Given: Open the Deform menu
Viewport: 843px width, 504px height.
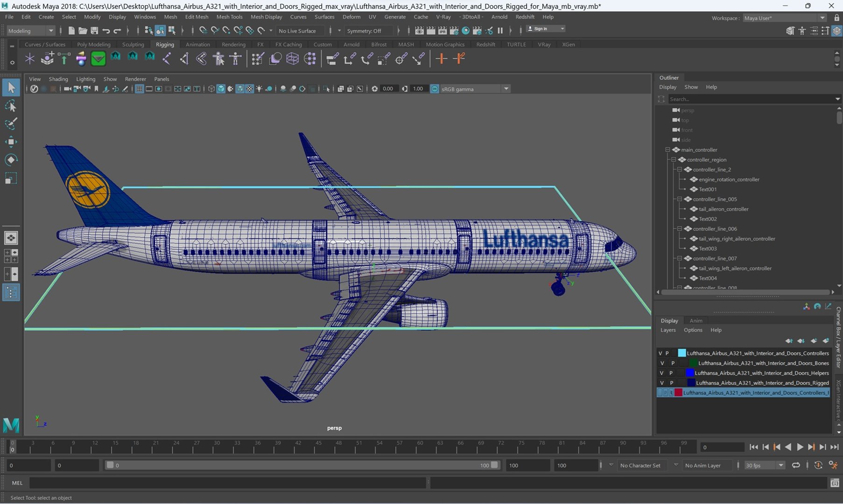Looking at the screenshot, I should 351,17.
